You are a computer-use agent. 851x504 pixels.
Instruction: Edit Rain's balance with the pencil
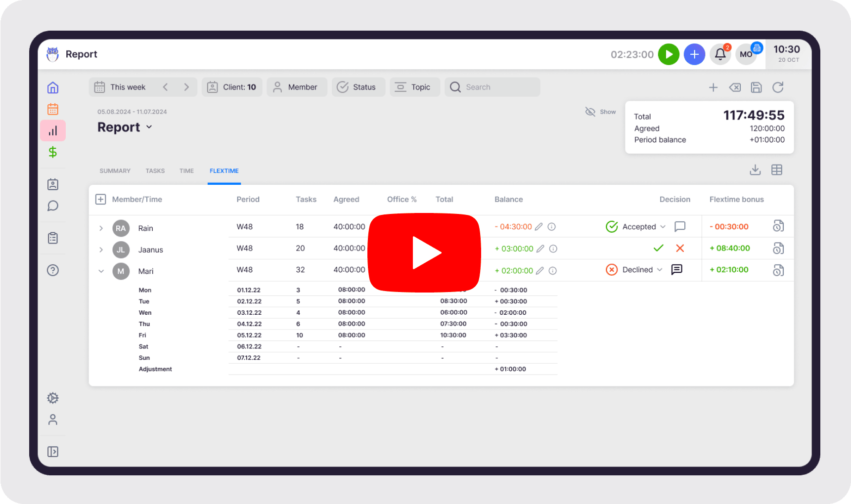pyautogui.click(x=539, y=227)
